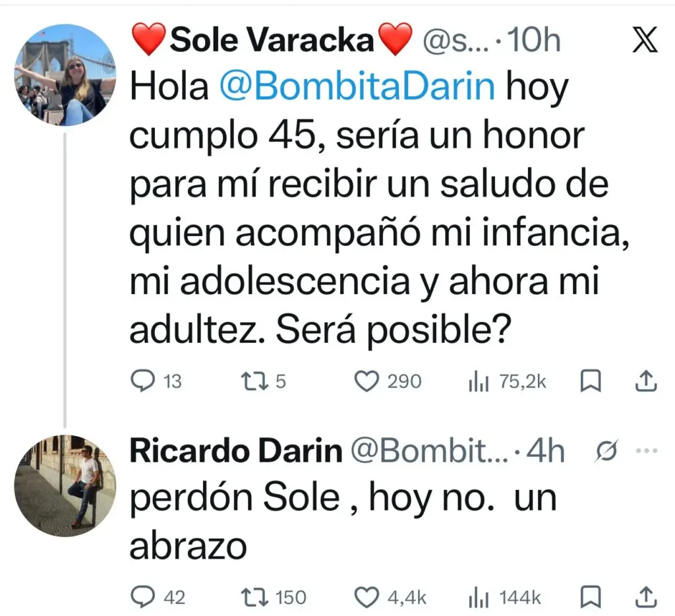Open the @BombitaDarin mention link
Screen dimensions: 675x616
pos(356,86)
